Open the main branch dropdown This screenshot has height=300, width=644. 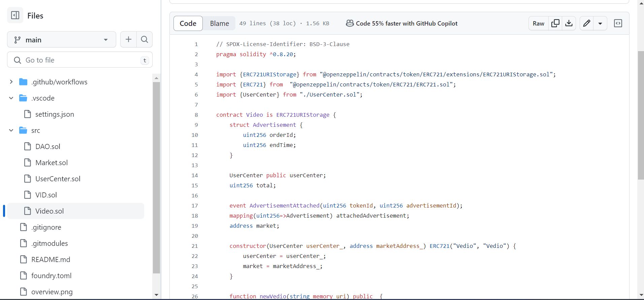tap(62, 40)
